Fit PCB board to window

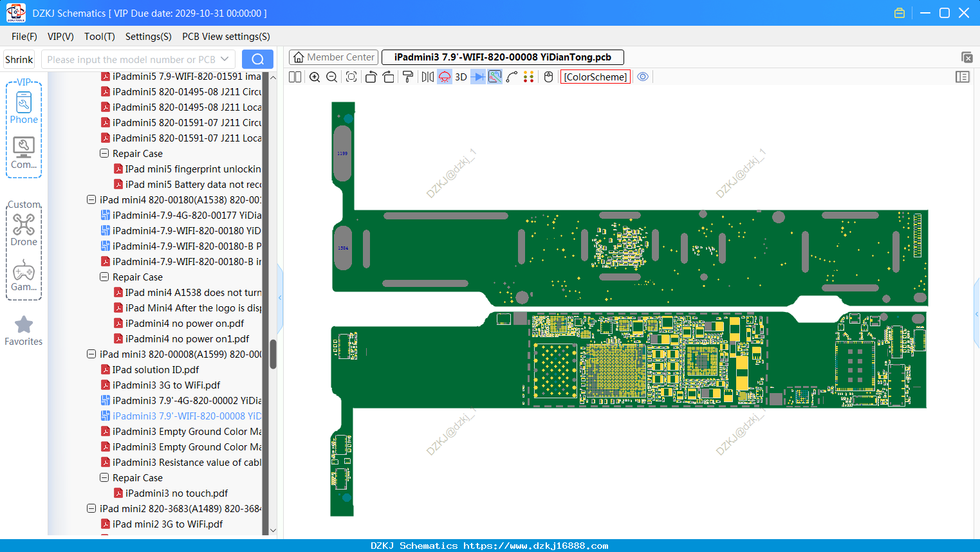click(x=351, y=77)
